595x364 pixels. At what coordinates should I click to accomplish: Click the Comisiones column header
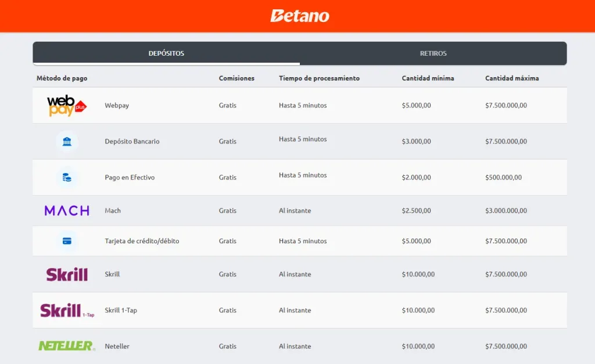point(236,77)
